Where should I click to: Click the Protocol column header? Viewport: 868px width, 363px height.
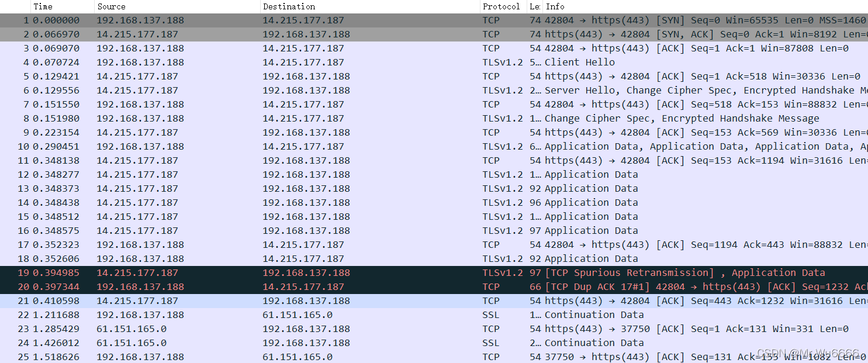coord(501,6)
